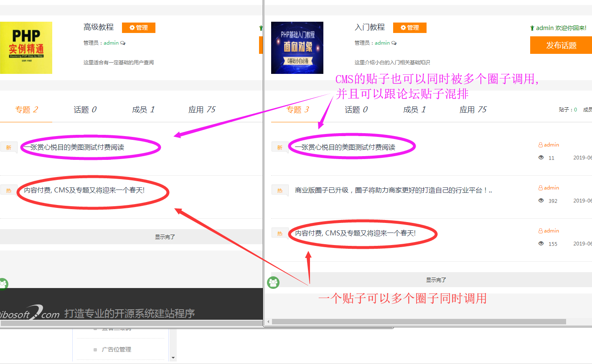Click the 热 tag beside 商业版圈子已升级 post

click(x=279, y=191)
